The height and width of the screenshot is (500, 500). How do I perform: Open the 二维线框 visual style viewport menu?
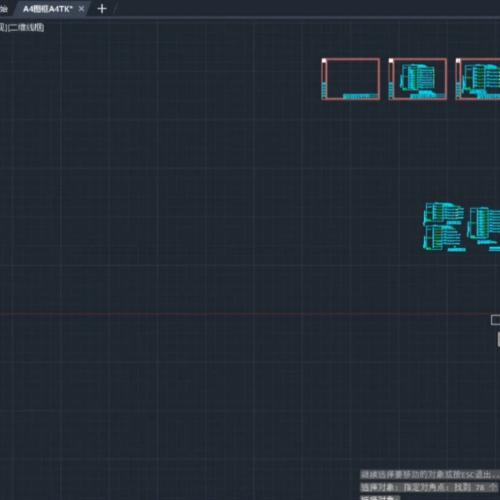click(27, 27)
